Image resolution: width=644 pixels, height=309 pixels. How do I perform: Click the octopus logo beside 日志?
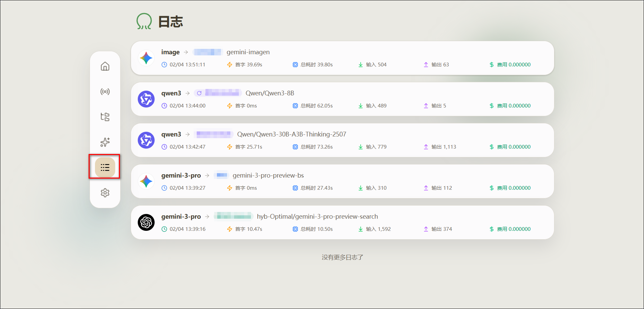[x=144, y=21]
